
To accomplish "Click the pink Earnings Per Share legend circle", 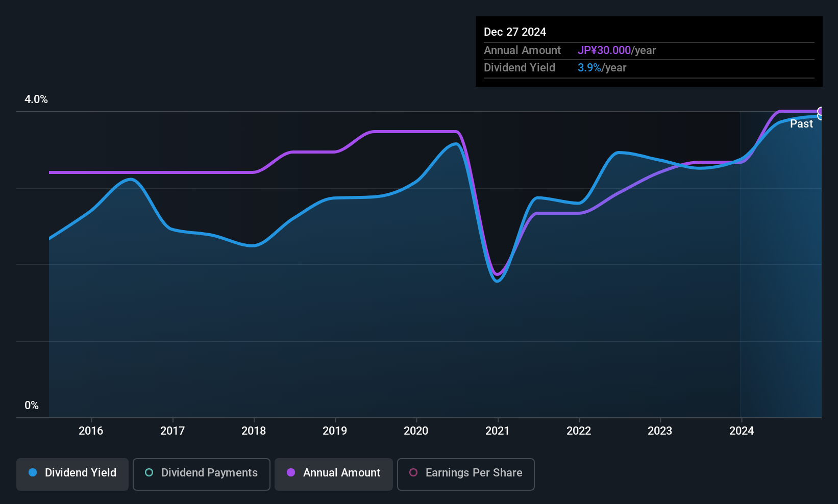I will pyautogui.click(x=413, y=472).
